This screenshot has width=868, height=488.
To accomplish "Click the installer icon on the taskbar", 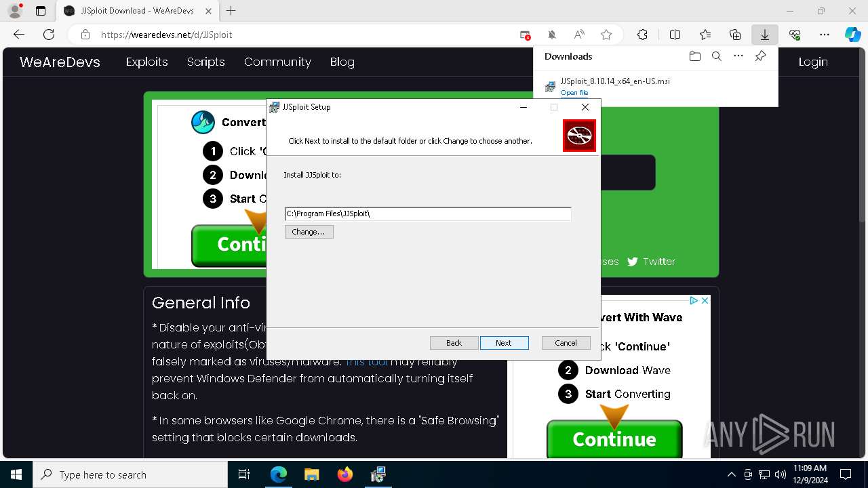I will (378, 474).
